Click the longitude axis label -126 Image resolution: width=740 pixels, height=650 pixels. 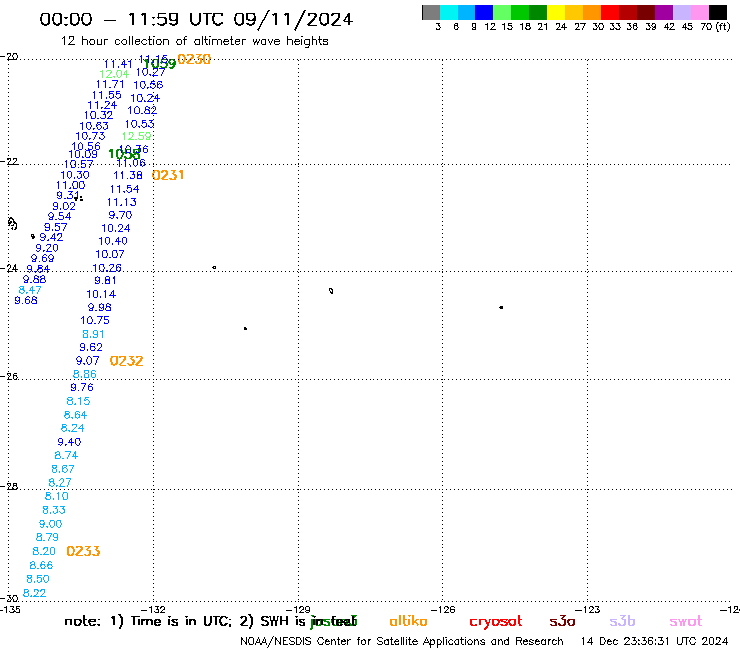(x=443, y=609)
